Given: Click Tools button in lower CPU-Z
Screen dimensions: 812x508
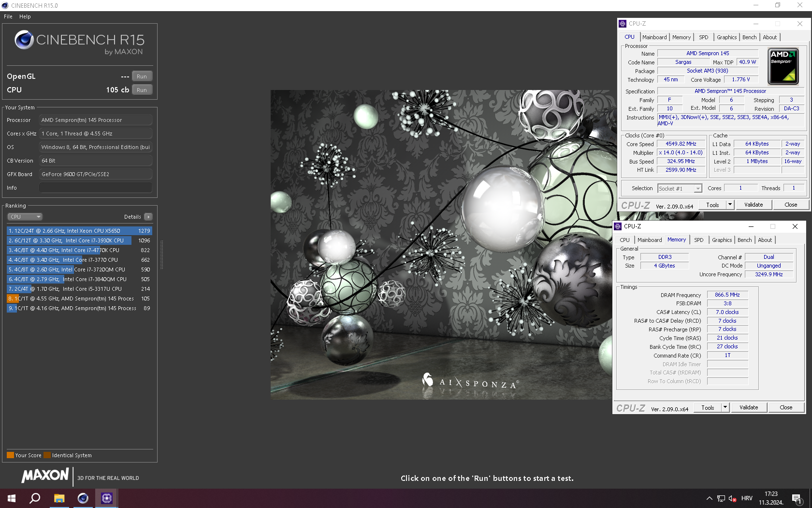Looking at the screenshot, I should [708, 408].
